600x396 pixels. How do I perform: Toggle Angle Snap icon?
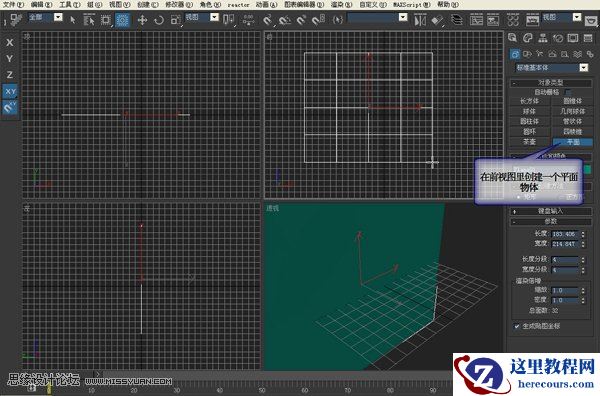click(x=284, y=20)
